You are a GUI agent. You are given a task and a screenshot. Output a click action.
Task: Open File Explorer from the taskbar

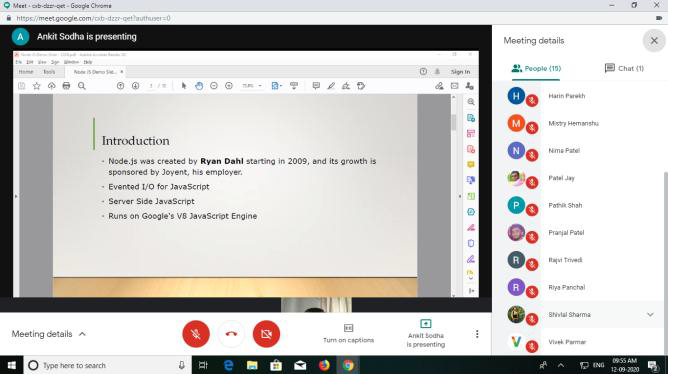click(x=252, y=365)
